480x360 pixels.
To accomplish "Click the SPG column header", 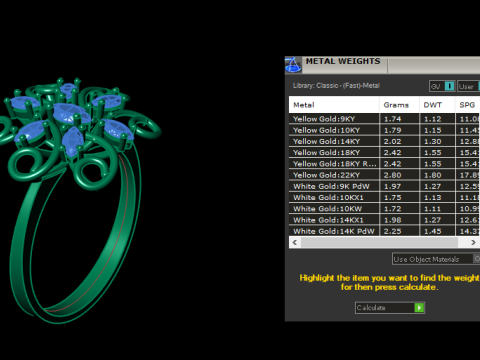I will coord(468,105).
